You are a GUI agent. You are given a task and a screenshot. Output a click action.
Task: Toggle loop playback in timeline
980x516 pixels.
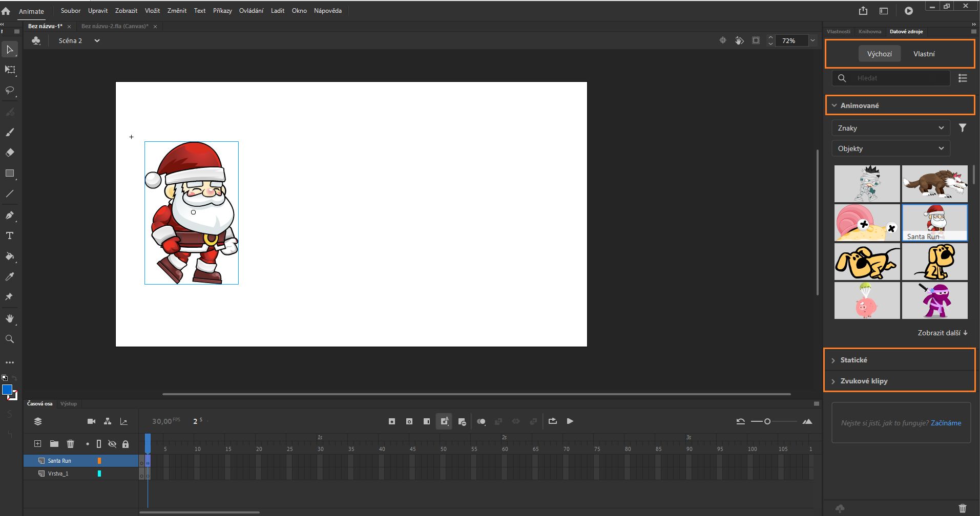coord(552,421)
